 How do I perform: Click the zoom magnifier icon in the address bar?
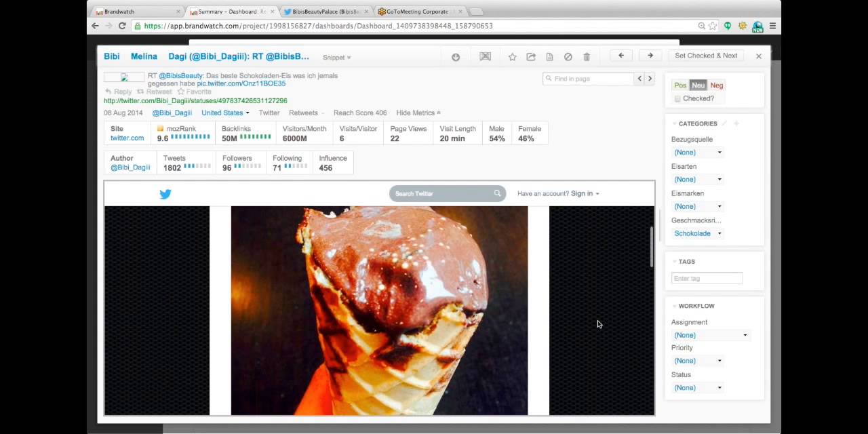[701, 26]
